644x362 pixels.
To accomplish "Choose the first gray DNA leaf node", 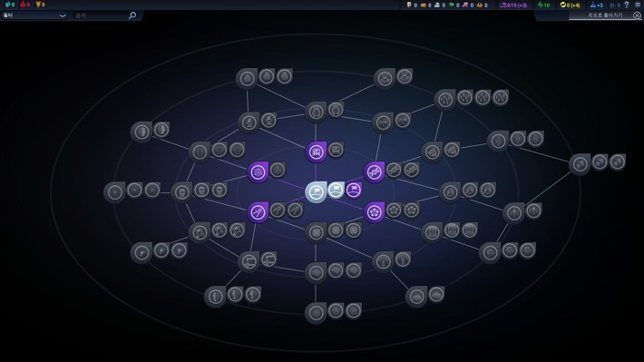I will click(x=394, y=170).
